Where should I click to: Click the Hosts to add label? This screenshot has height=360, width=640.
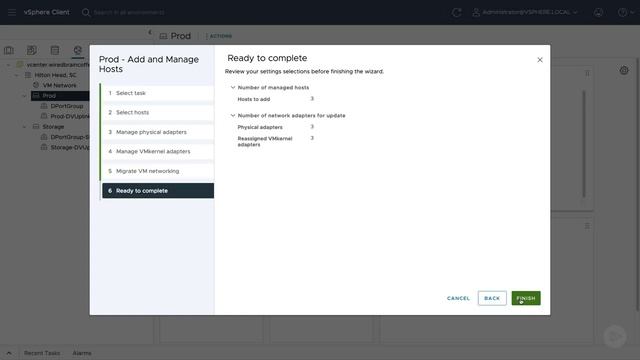253,99
